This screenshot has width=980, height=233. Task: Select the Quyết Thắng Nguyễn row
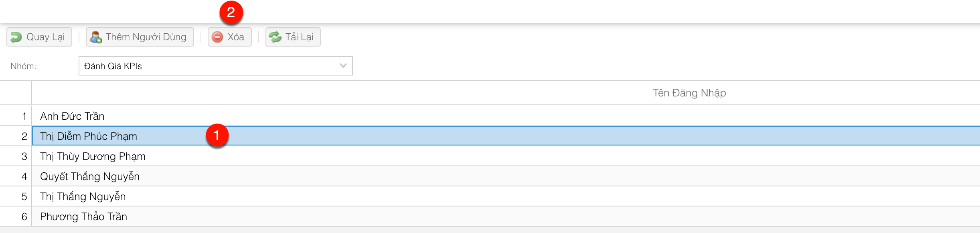pos(90,176)
